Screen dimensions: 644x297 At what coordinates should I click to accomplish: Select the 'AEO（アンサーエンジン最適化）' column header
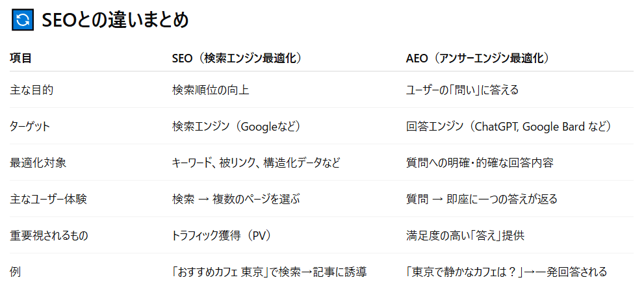tap(478, 58)
